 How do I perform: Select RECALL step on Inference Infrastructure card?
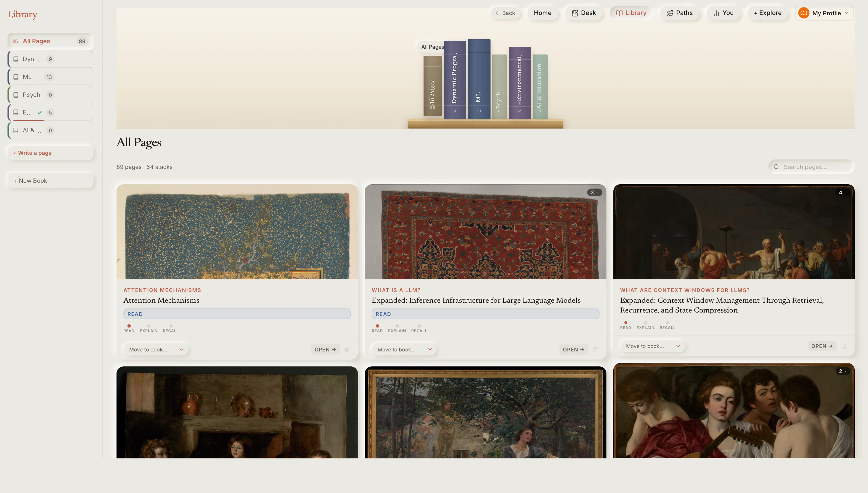click(419, 328)
